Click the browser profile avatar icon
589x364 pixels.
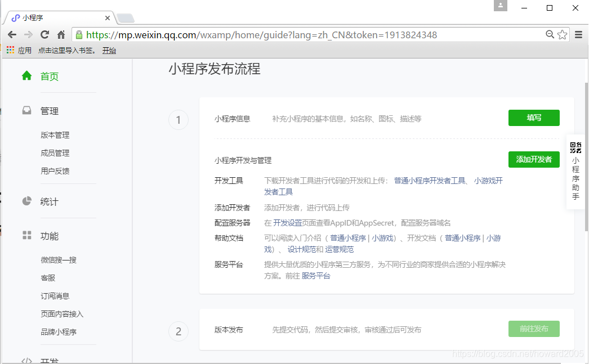pyautogui.click(x=501, y=6)
